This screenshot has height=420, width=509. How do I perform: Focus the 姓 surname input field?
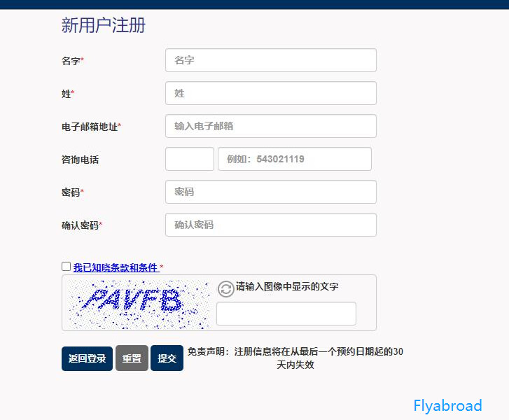[271, 93]
